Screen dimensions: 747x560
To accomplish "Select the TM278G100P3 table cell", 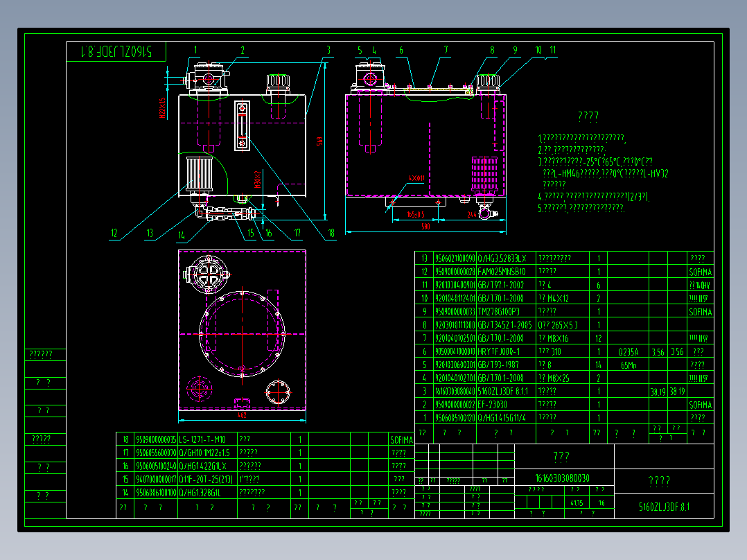I will pyautogui.click(x=498, y=312).
